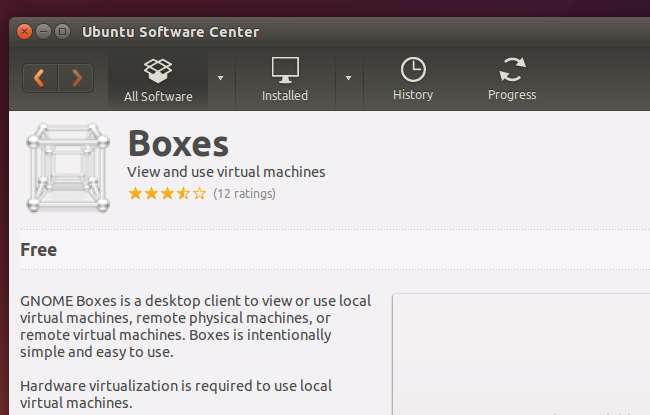View Progress of current operations
Screen dimensions: 650x415
coord(512,78)
